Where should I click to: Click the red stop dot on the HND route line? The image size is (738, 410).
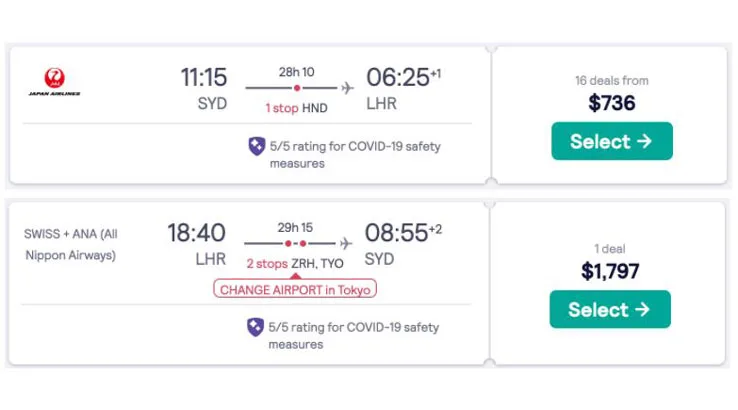(x=297, y=88)
